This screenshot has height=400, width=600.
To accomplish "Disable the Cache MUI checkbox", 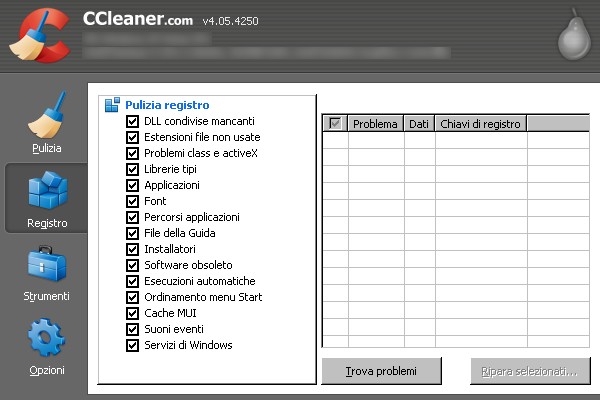I will click(x=132, y=313).
